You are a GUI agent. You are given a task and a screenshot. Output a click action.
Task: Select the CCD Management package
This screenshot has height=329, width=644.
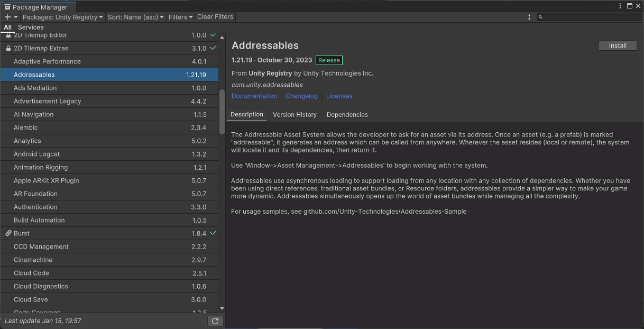(109, 246)
